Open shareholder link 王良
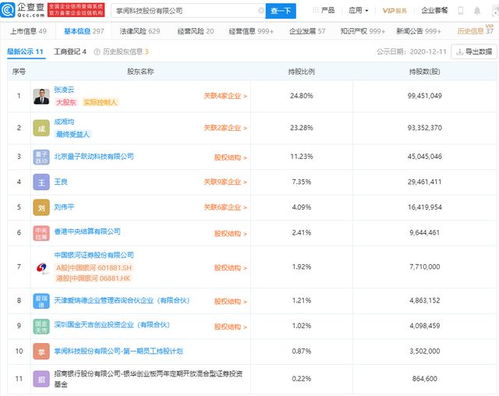 pos(61,182)
